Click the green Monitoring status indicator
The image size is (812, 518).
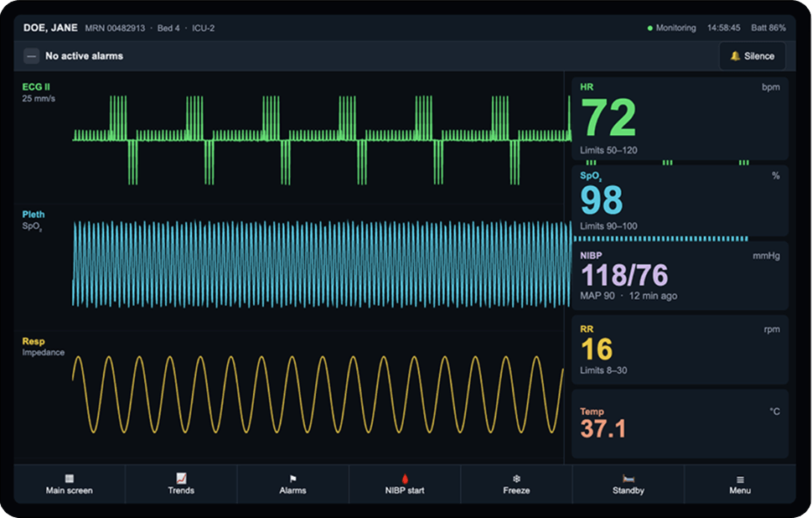coord(672,28)
